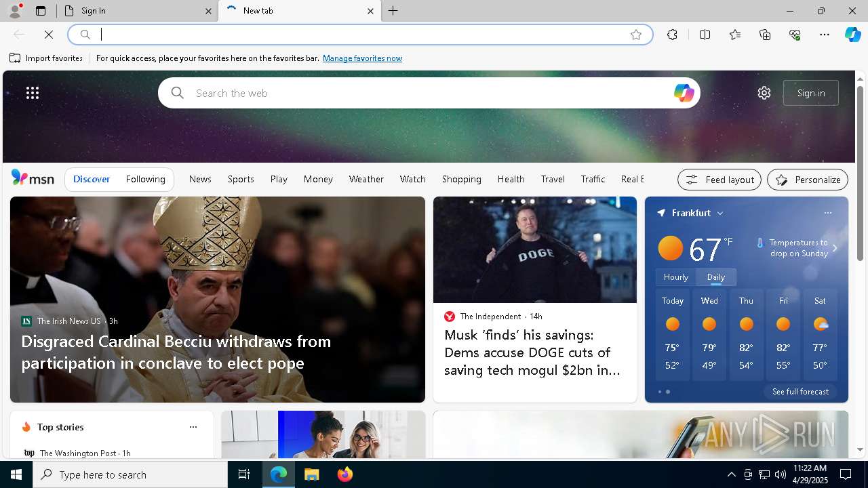This screenshot has width=868, height=488.
Task: Select Thu forecast column
Action: tap(746, 335)
